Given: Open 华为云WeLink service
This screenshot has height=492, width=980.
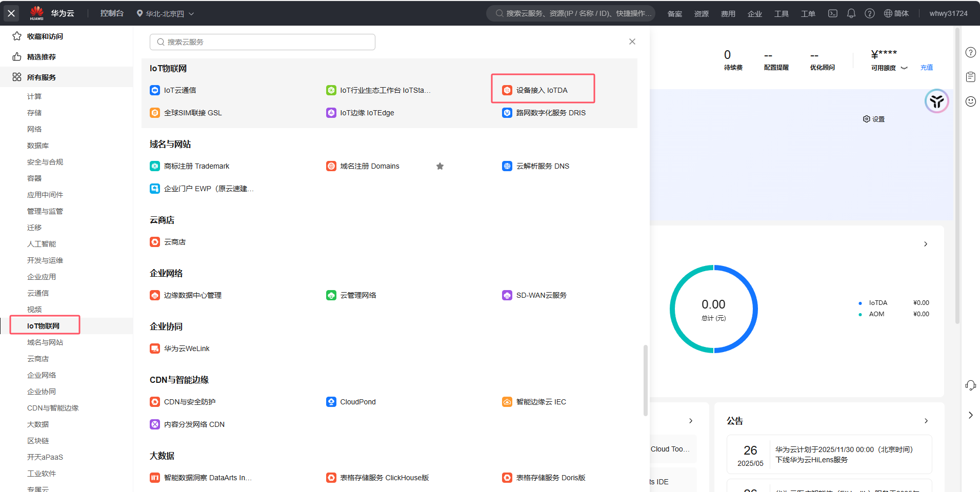Looking at the screenshot, I should click(179, 348).
